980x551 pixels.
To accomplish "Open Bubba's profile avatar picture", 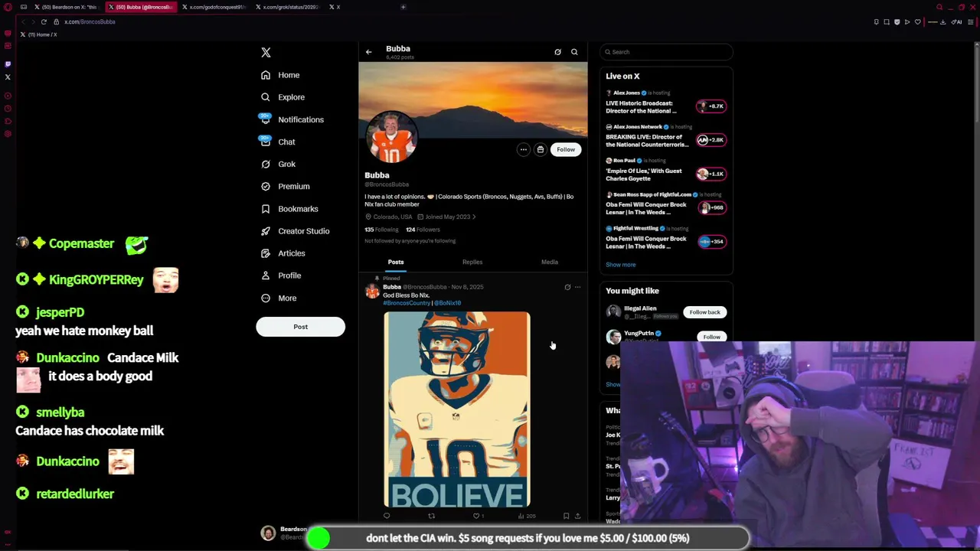I will coord(391,137).
